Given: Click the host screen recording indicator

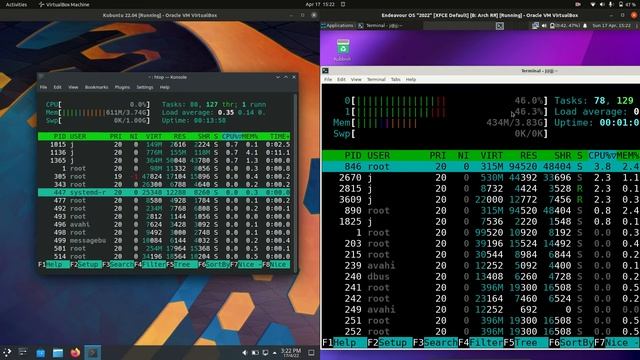Looking at the screenshot, I should (x=578, y=4).
